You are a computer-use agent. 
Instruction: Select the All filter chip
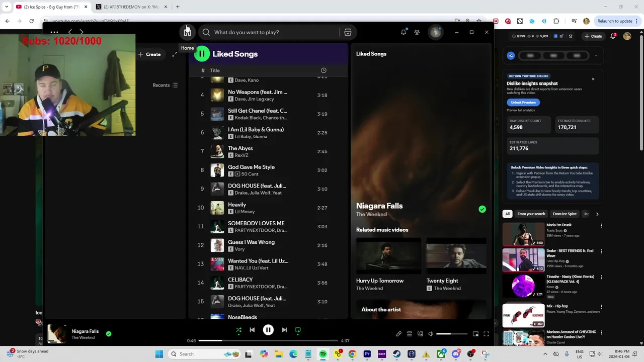pos(507,214)
